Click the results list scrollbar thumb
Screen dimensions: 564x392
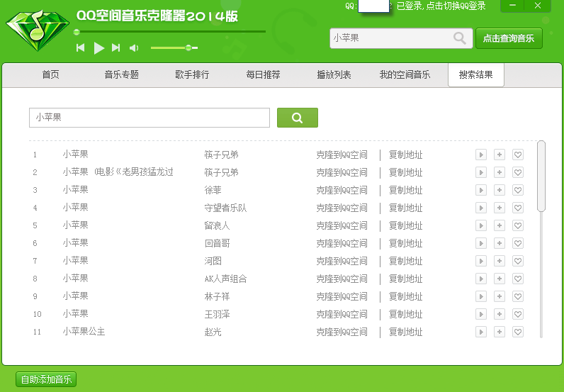(x=541, y=176)
